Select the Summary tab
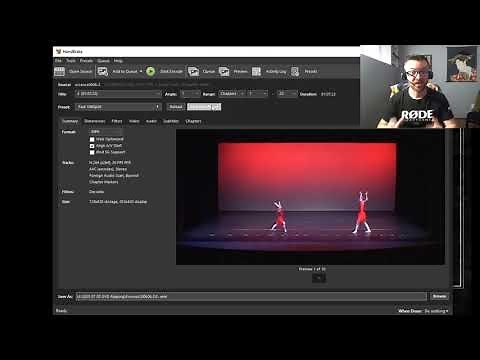This screenshot has height=360, width=480. 70,121
